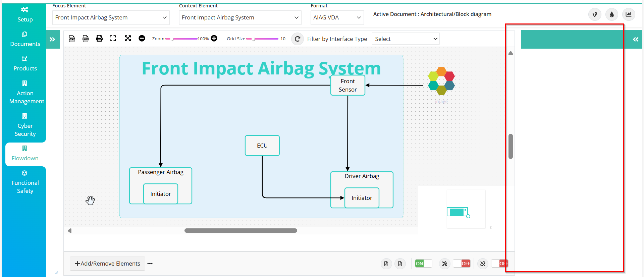Screen dimensions: 644x277
Task: Click the V-shaped logo icon at top right
Action: [x=595, y=14]
